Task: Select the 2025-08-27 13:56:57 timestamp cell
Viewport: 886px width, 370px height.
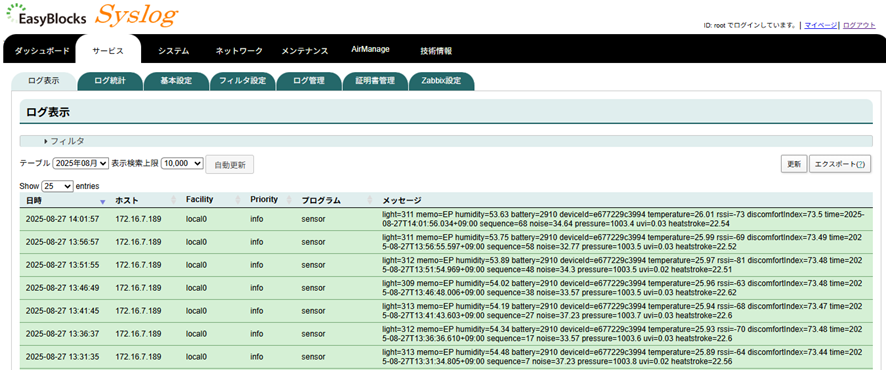Action: [63, 242]
